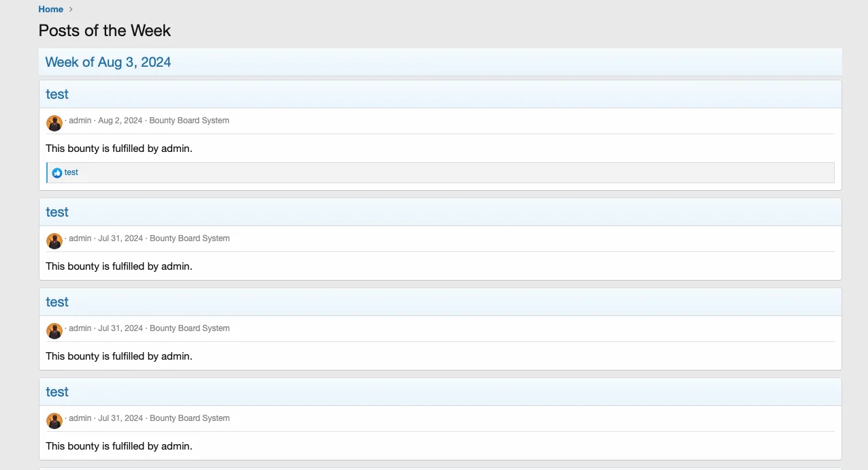Click the admin avatar on the Aug 2 post

point(54,123)
